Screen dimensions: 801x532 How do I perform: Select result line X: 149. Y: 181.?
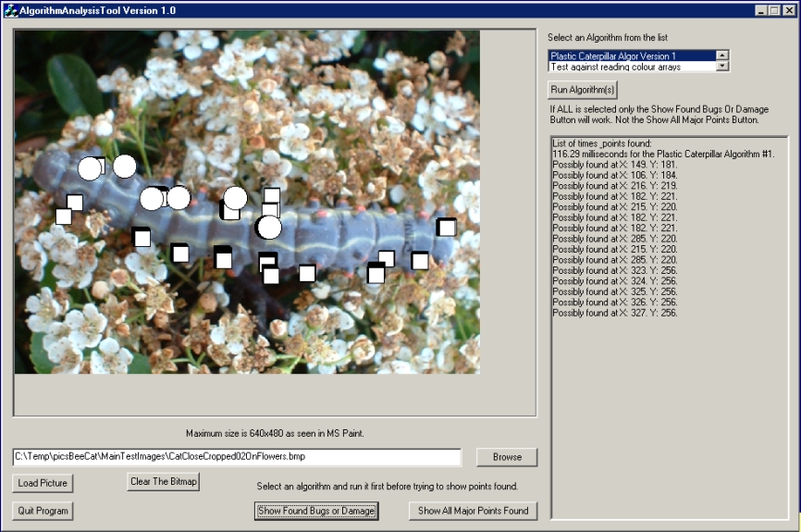pyautogui.click(x=612, y=165)
